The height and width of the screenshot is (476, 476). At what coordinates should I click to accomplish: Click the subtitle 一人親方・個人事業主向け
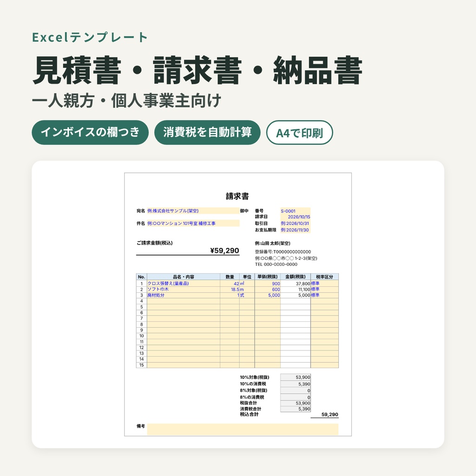coord(126,101)
